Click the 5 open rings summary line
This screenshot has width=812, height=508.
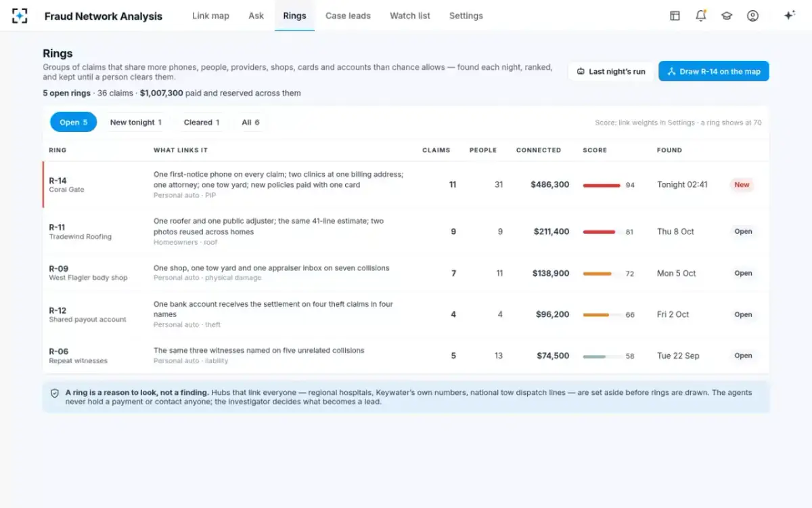pos(172,93)
